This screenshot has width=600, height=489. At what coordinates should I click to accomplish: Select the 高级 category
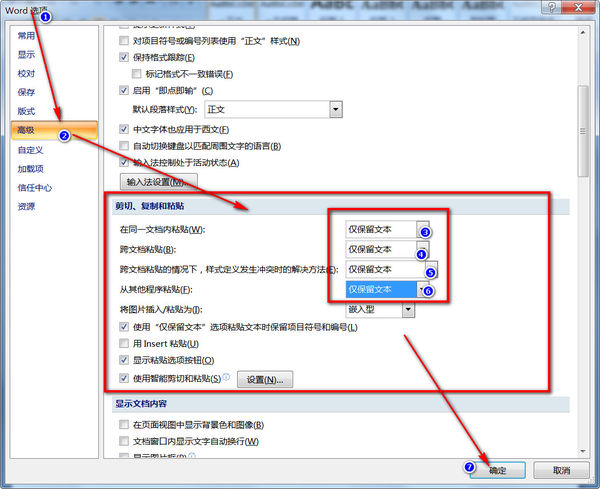coord(54,130)
